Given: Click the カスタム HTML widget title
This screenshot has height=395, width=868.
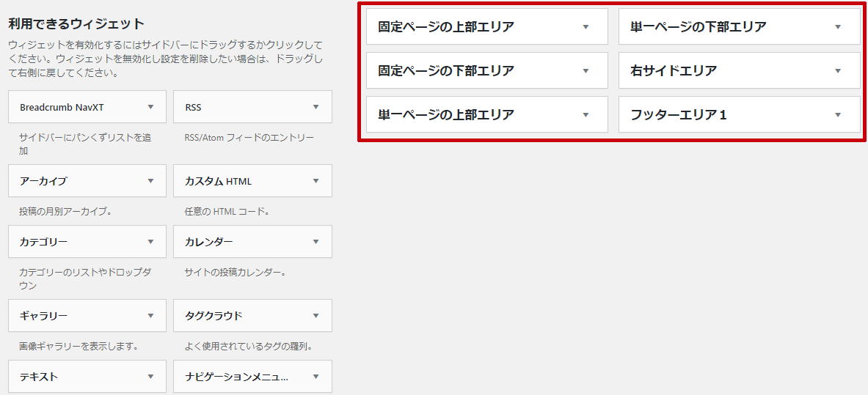Looking at the screenshot, I should (218, 181).
